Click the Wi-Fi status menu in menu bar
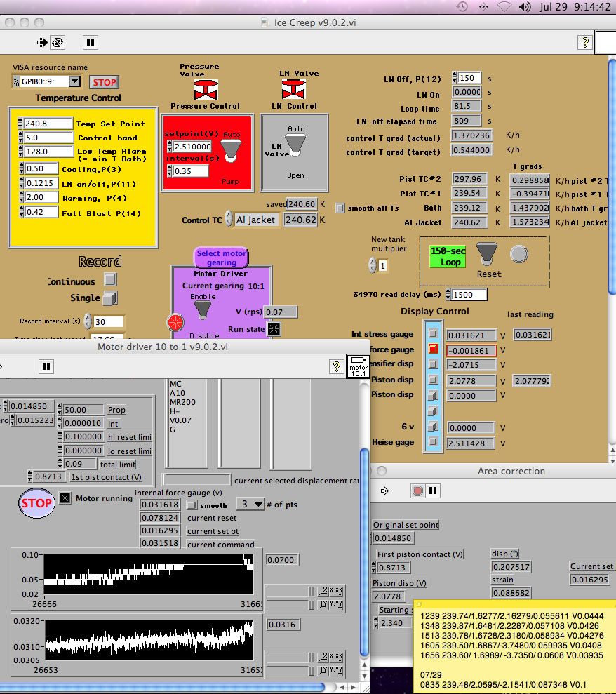The width and height of the screenshot is (616, 694). click(504, 6)
